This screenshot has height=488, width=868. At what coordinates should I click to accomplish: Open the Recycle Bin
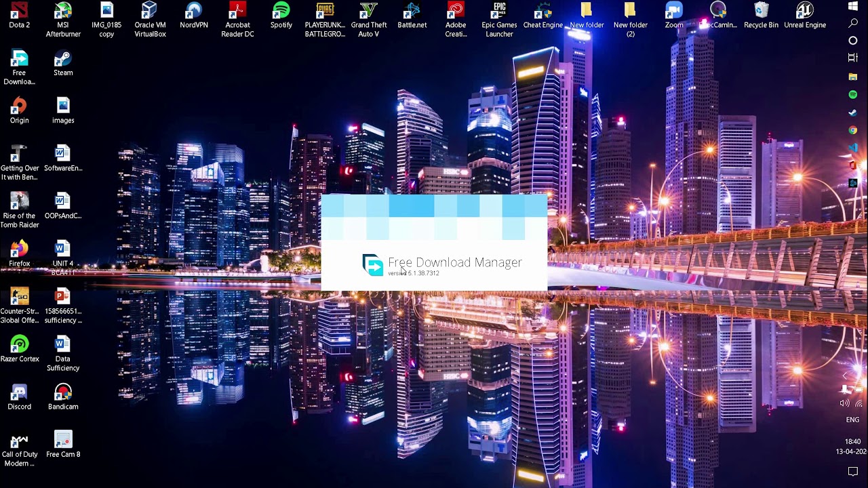761,16
